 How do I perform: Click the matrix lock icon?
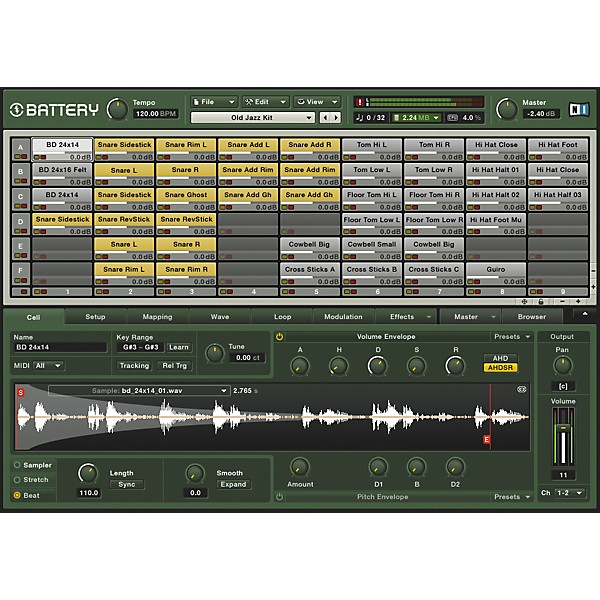coord(541,302)
